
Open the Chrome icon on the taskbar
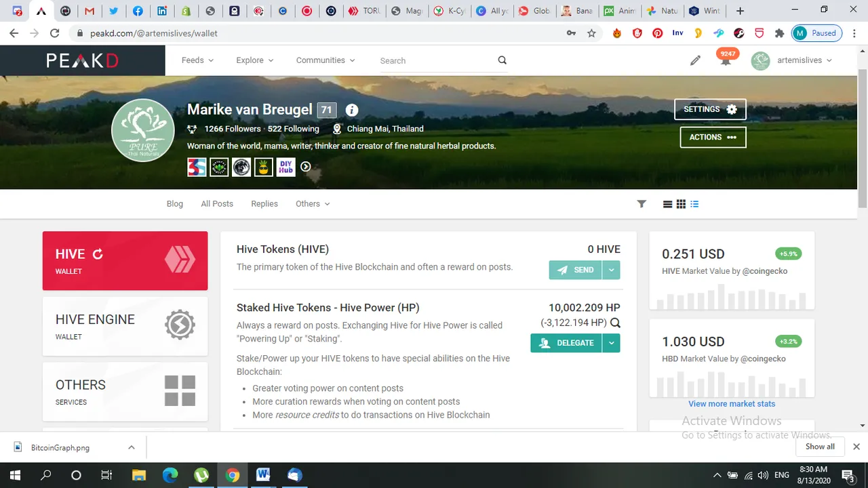233,475
